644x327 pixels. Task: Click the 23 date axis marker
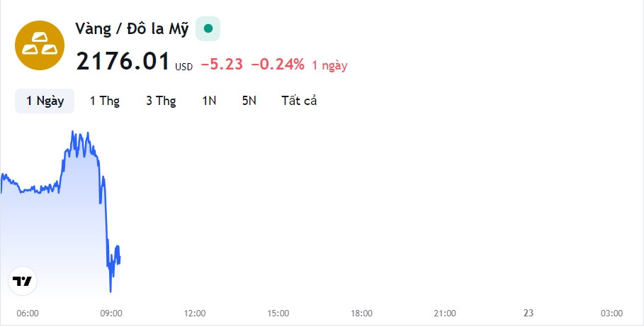[x=529, y=313]
